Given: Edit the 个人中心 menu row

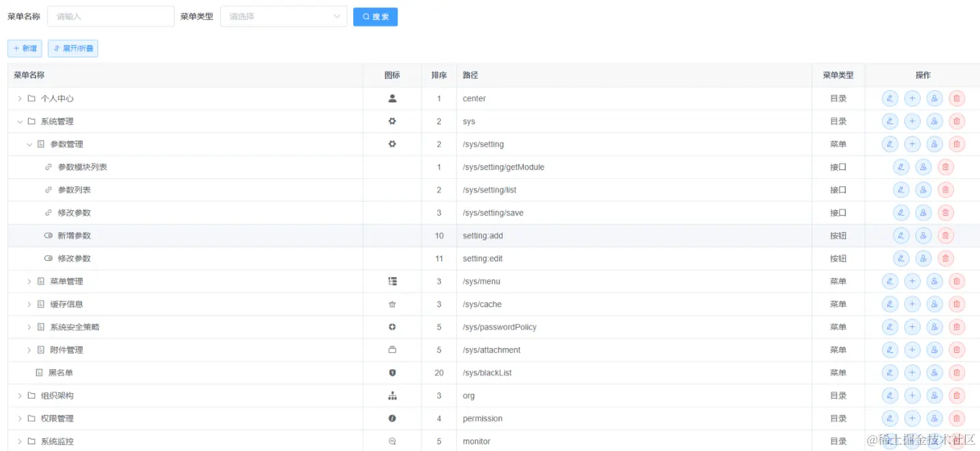Looking at the screenshot, I should click(x=890, y=98).
